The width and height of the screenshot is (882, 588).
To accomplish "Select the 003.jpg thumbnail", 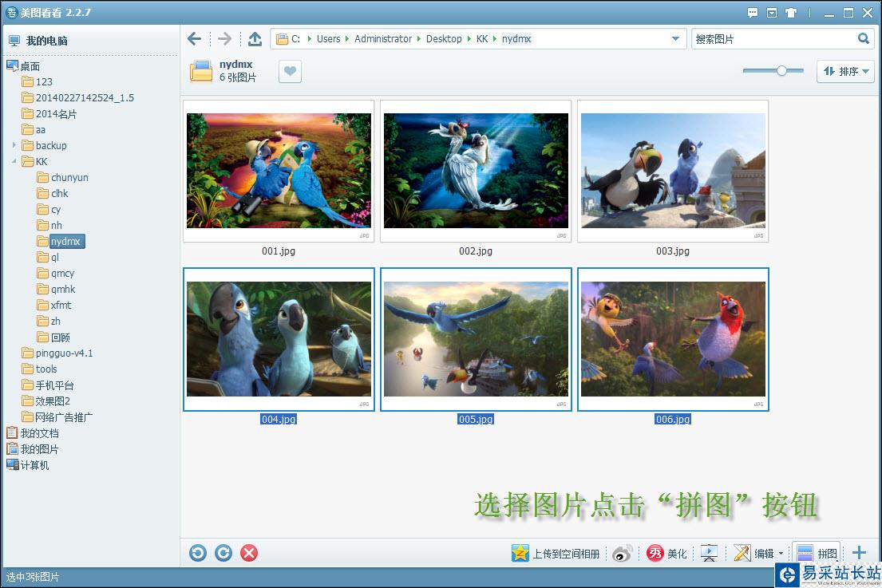I will 673,171.
